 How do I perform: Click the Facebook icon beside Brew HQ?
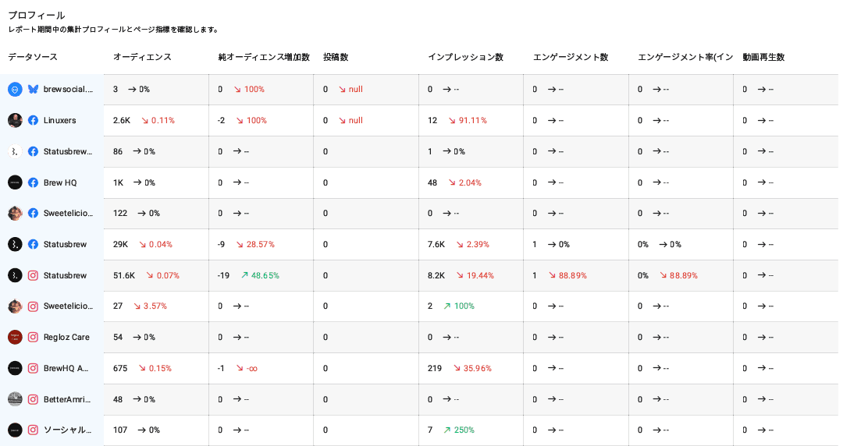pyautogui.click(x=33, y=182)
